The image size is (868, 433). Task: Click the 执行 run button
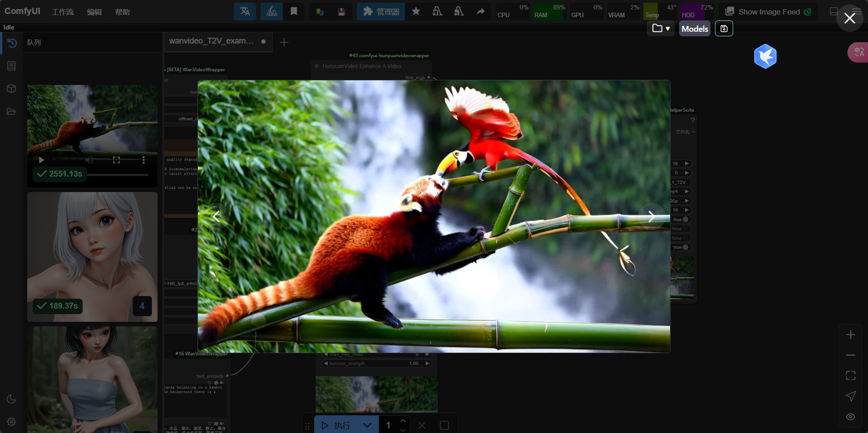[335, 425]
